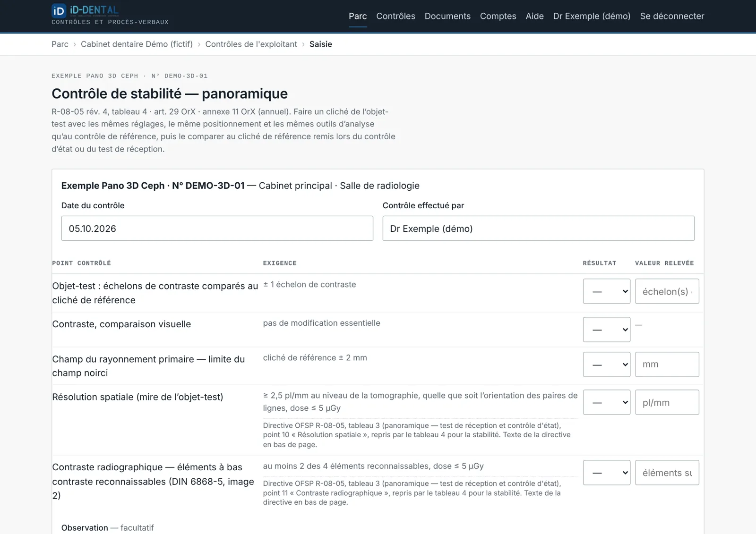
Task: Click the éléments value field
Action: tap(667, 473)
